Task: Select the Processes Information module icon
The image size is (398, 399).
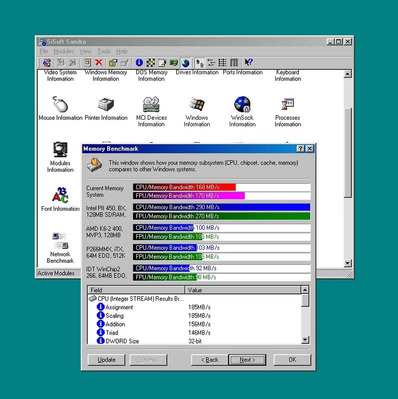Action: tap(288, 104)
